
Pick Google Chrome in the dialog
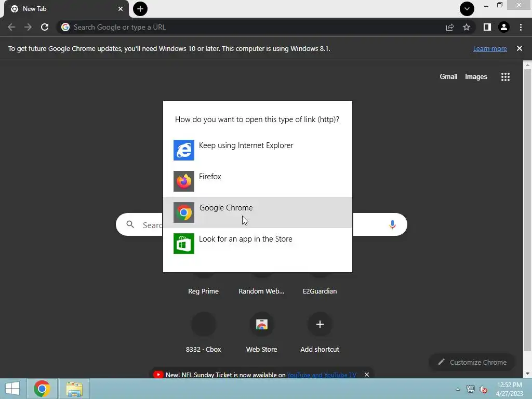[258, 212]
